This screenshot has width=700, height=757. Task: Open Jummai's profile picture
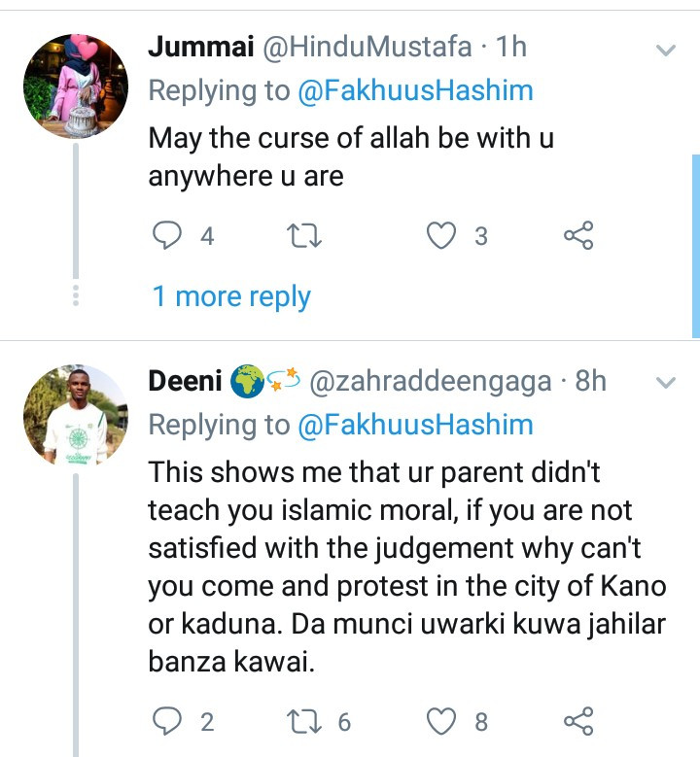[75, 85]
